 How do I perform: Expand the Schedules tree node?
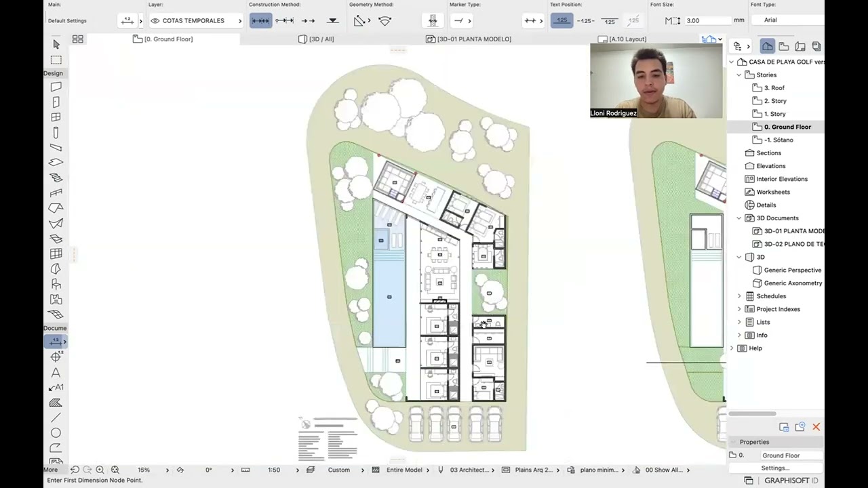739,296
